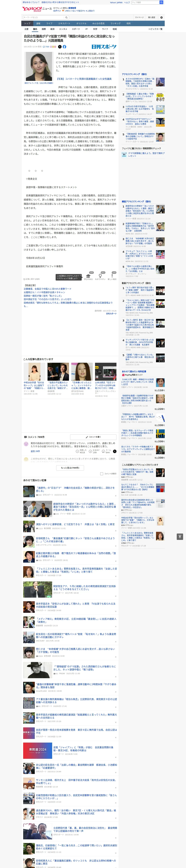The height and width of the screenshot is (868, 186).
Task: Click the keyword input field
Action: (x=44, y=18)
